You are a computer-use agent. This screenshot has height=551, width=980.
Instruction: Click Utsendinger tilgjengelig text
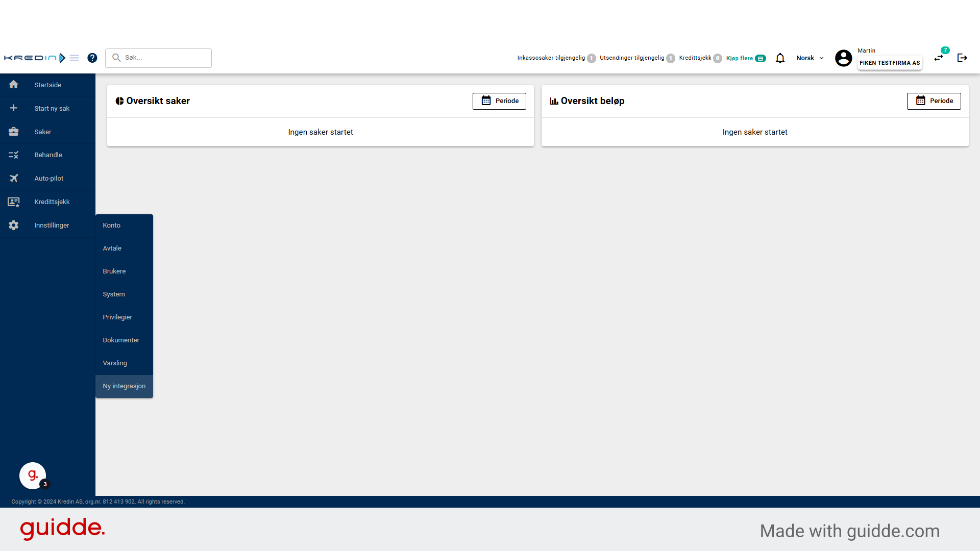[632, 58]
